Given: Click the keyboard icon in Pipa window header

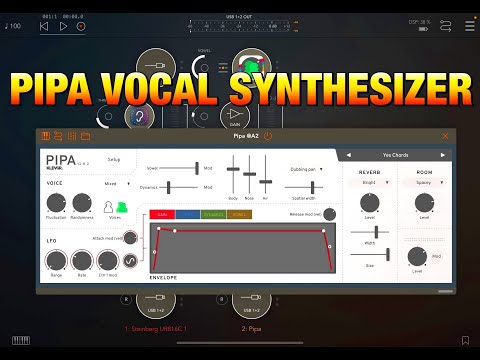Looking at the screenshot, I should point(45,136).
